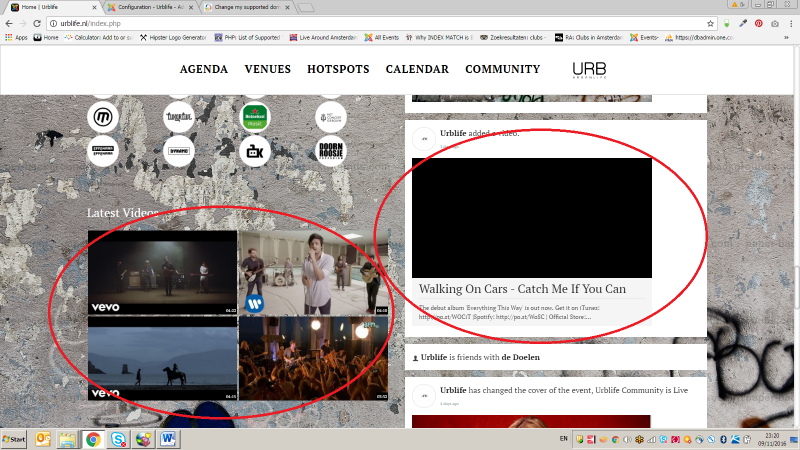Launch Outlook from the taskbar

(43, 439)
